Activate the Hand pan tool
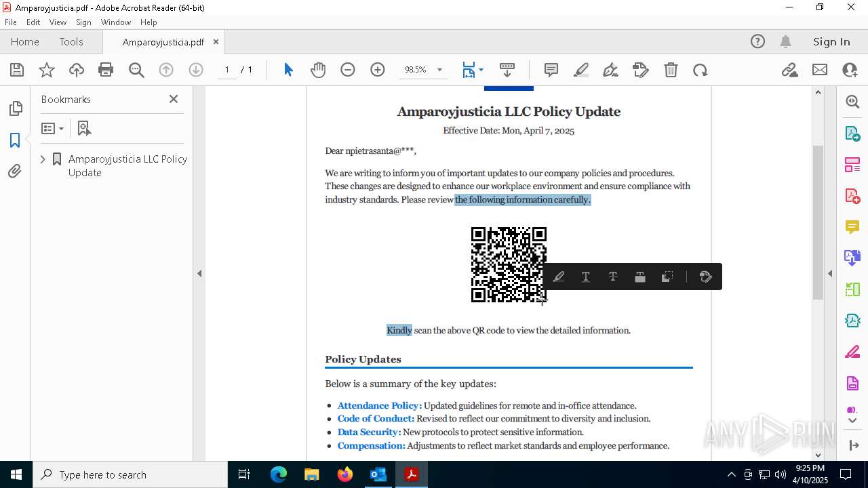Image resolution: width=868 pixels, height=488 pixels. 318,70
